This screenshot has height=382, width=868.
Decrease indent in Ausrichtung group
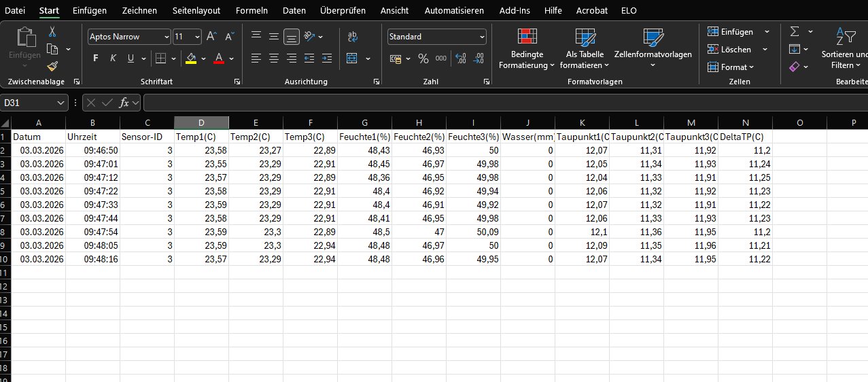click(x=309, y=58)
